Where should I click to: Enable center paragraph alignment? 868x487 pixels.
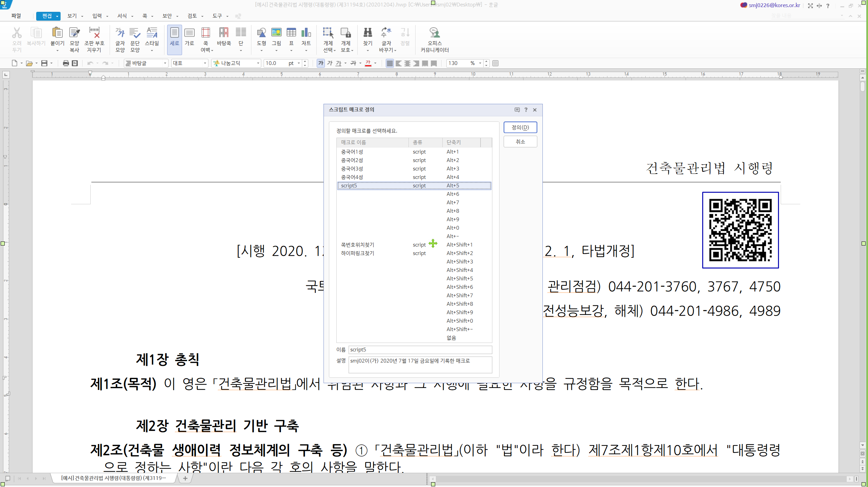407,63
